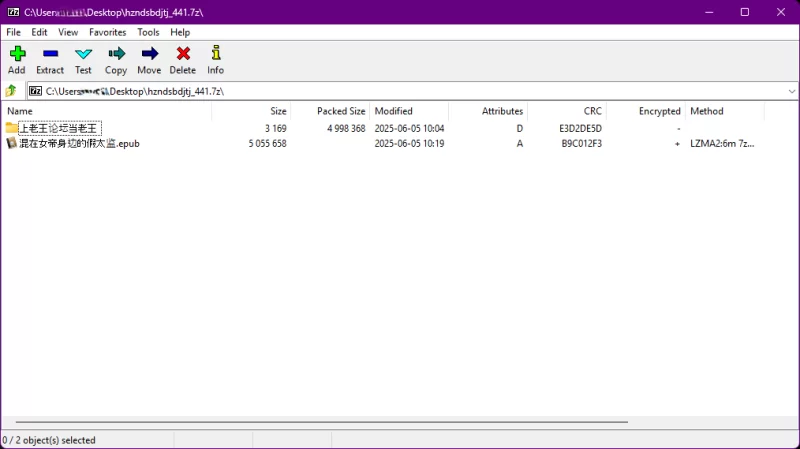Open the Tools menu
The width and height of the screenshot is (800, 449).
(x=148, y=32)
